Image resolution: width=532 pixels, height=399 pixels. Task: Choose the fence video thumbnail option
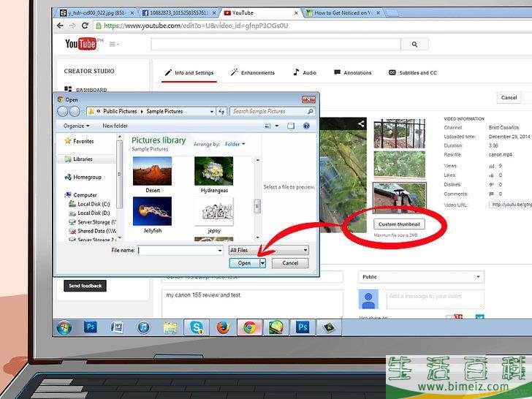click(399, 133)
